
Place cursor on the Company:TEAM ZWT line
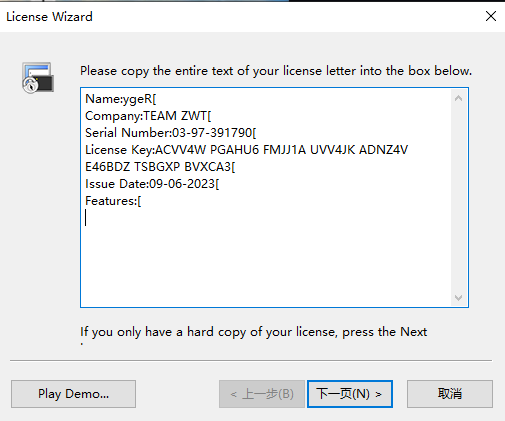tap(148, 116)
